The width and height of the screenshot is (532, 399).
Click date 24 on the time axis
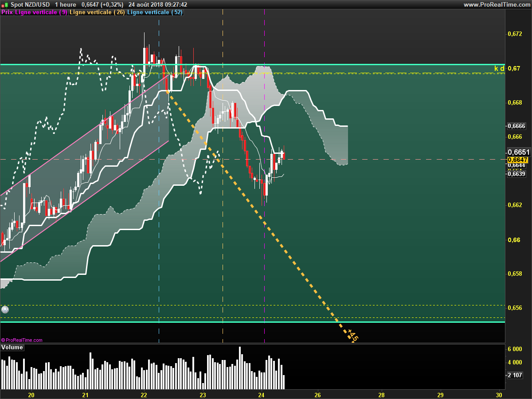262,395
